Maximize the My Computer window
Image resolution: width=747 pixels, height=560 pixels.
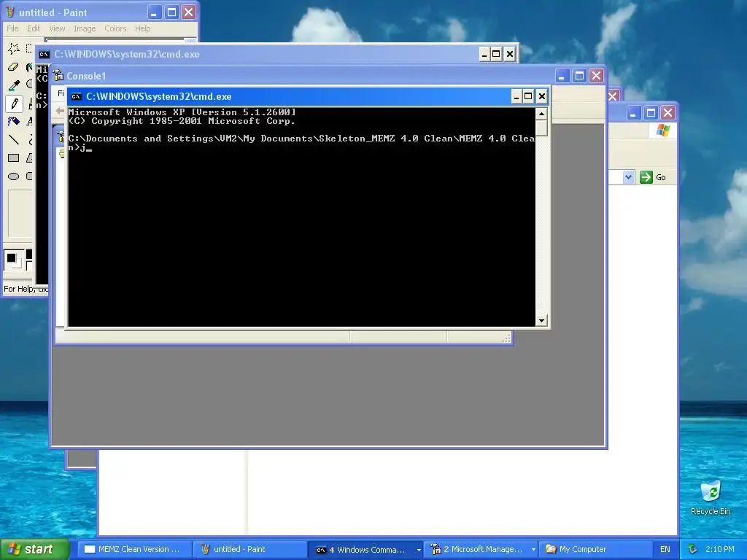click(651, 113)
